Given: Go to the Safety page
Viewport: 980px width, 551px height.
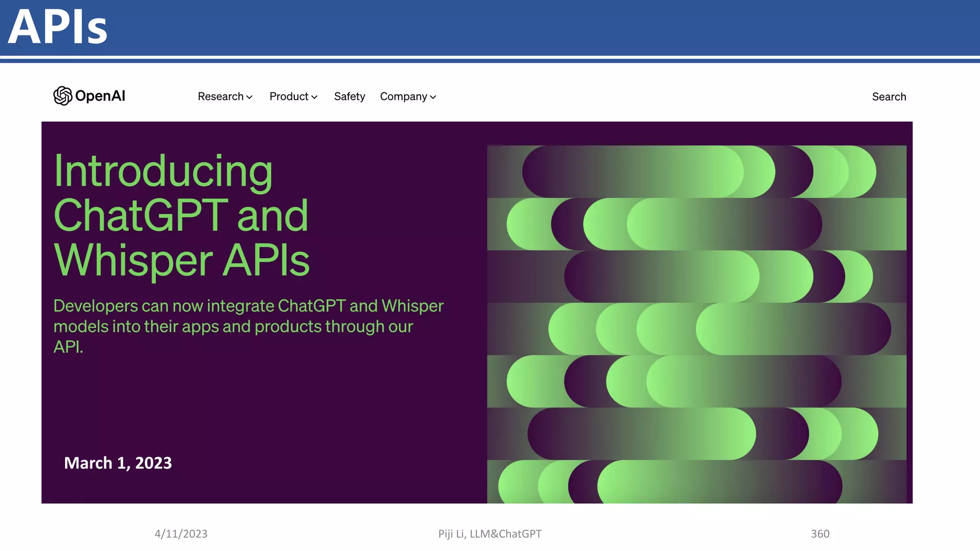Looking at the screenshot, I should 349,97.
